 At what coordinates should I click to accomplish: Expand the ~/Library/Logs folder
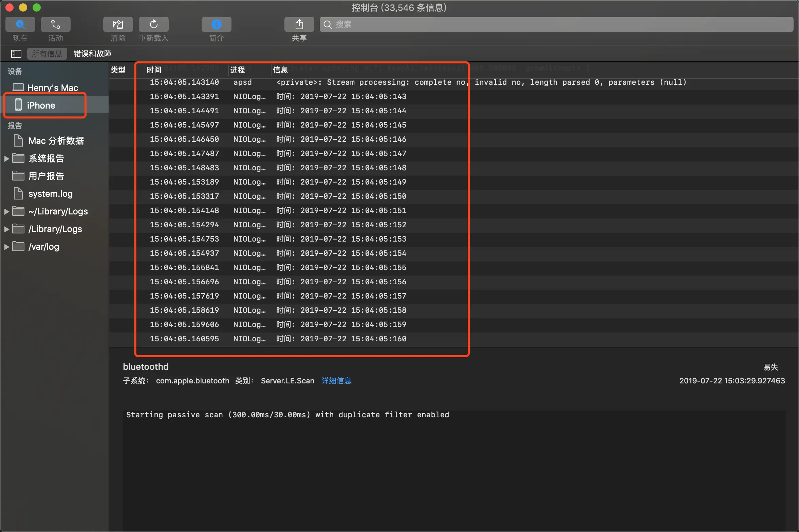tap(6, 211)
